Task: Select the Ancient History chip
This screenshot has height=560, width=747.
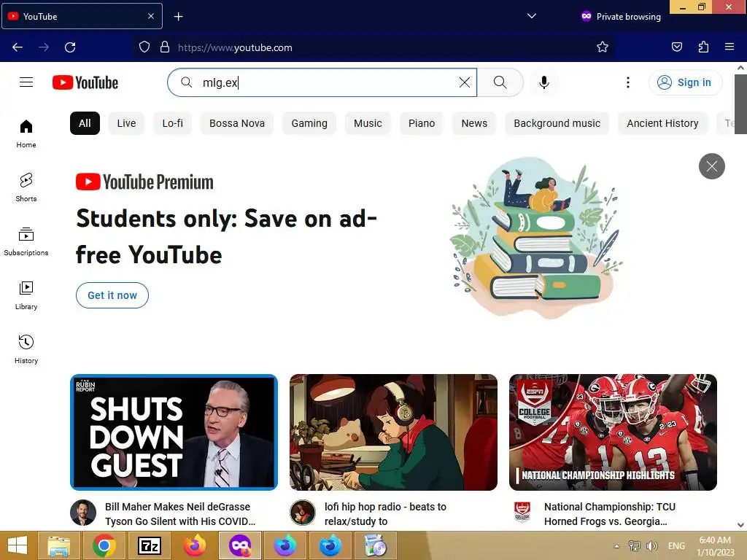Action: pos(662,123)
